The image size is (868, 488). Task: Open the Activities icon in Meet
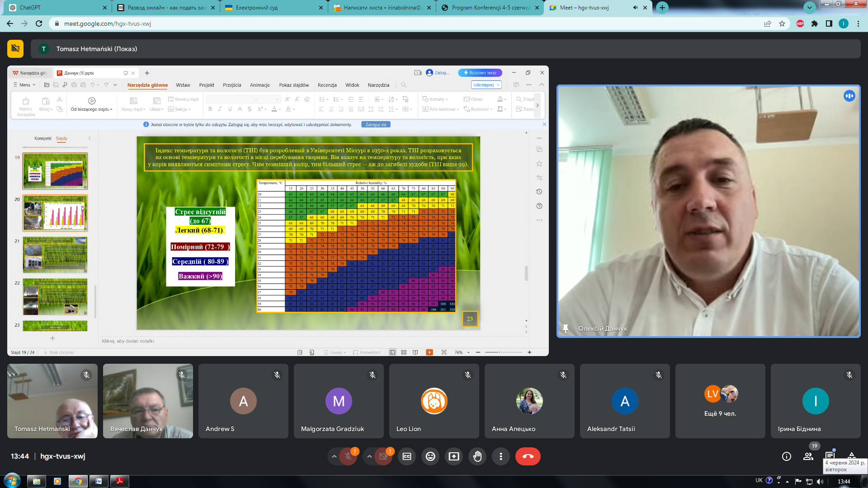[x=852, y=455]
